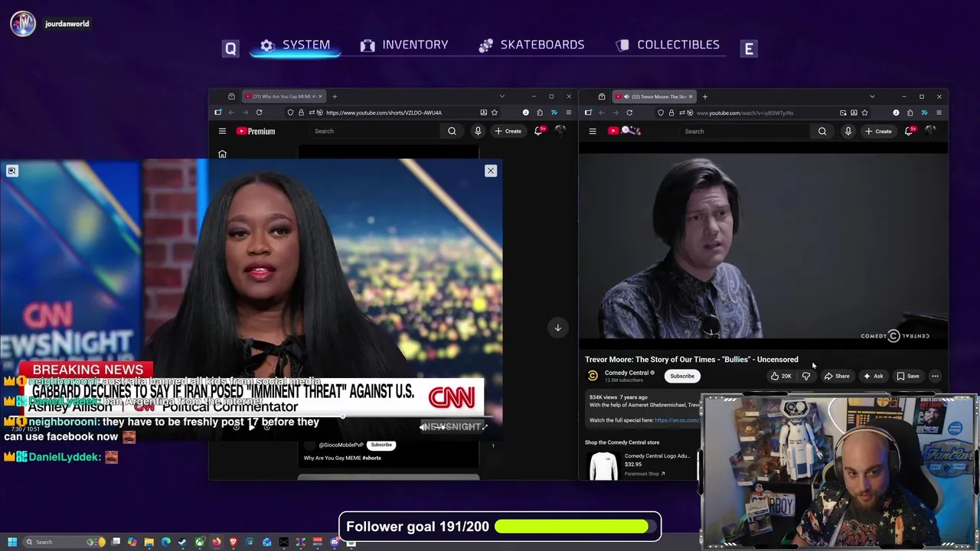Go to YouTube Home in the left window sidebar
980x551 pixels.
click(222, 154)
